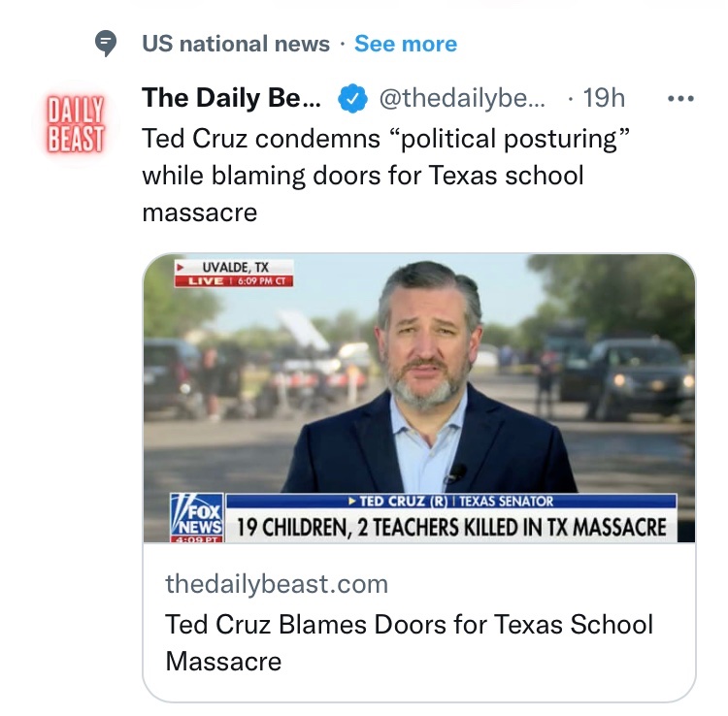Click the thedailybeast.com domain text
Screen dimensions: 728x716
[x=277, y=584]
